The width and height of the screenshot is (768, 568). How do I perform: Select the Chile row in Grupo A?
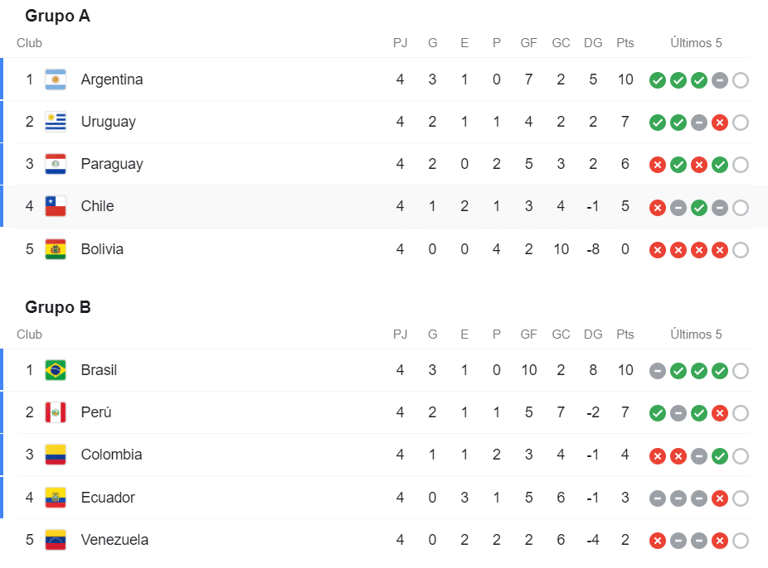(x=384, y=206)
